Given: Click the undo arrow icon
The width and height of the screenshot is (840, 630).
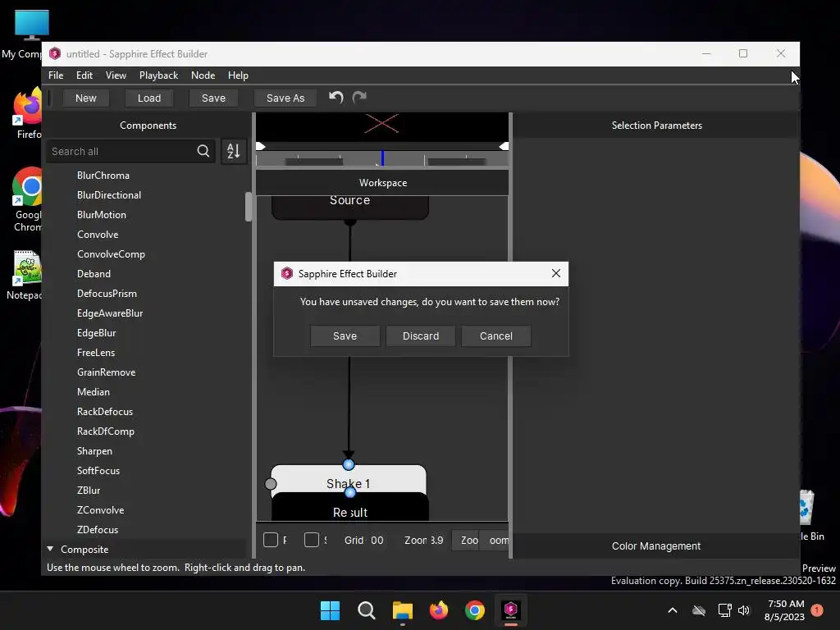Looking at the screenshot, I should [x=336, y=97].
